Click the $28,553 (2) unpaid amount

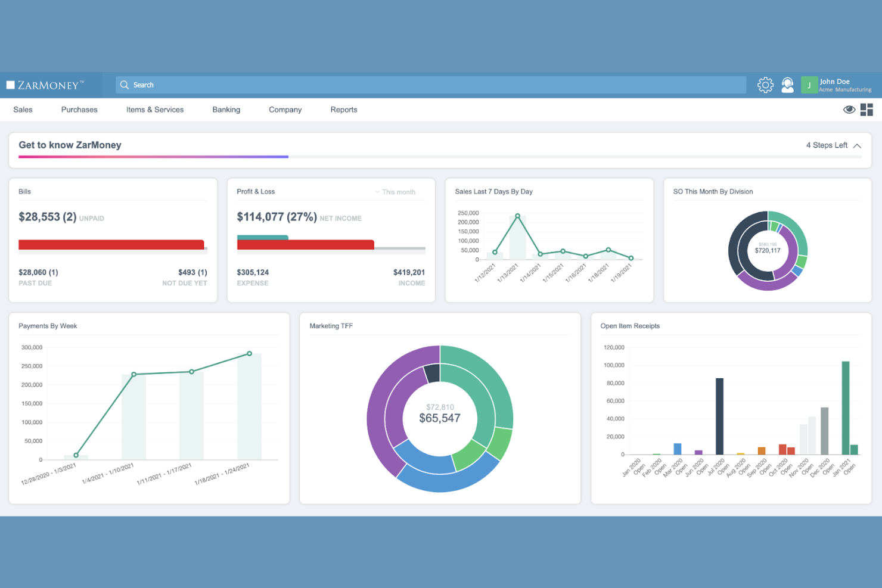pos(48,217)
